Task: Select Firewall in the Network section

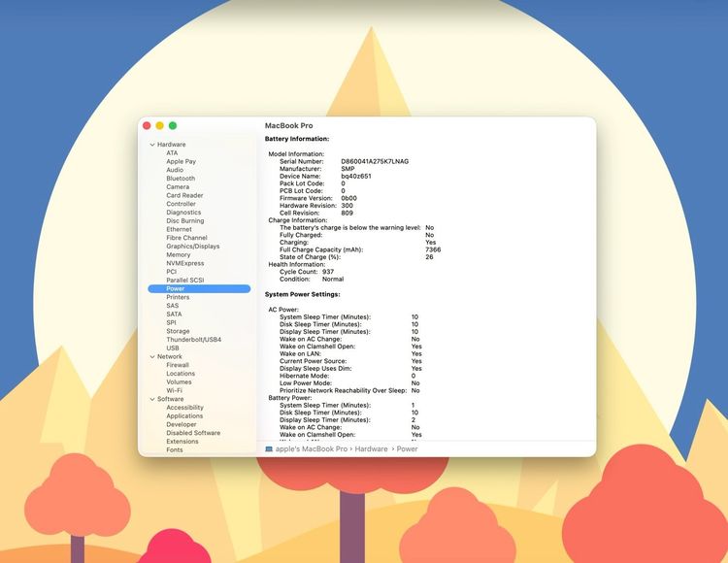Action: [178, 365]
